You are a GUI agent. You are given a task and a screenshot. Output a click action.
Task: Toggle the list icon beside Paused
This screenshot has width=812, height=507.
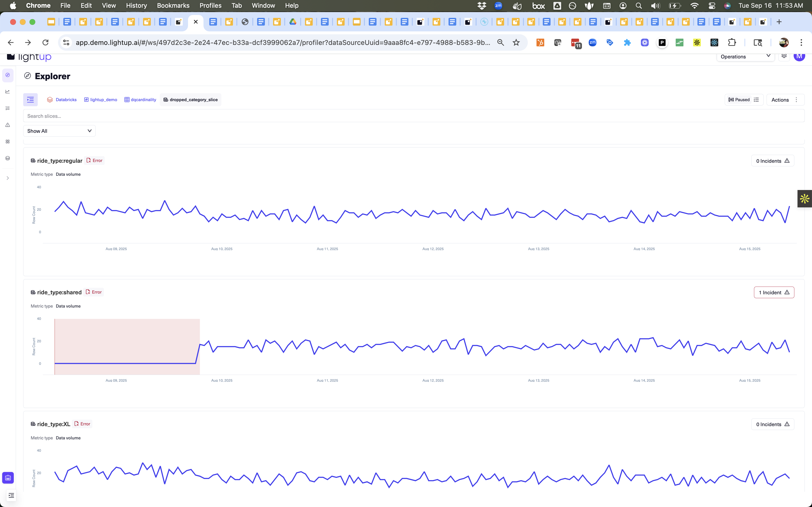[757, 99]
